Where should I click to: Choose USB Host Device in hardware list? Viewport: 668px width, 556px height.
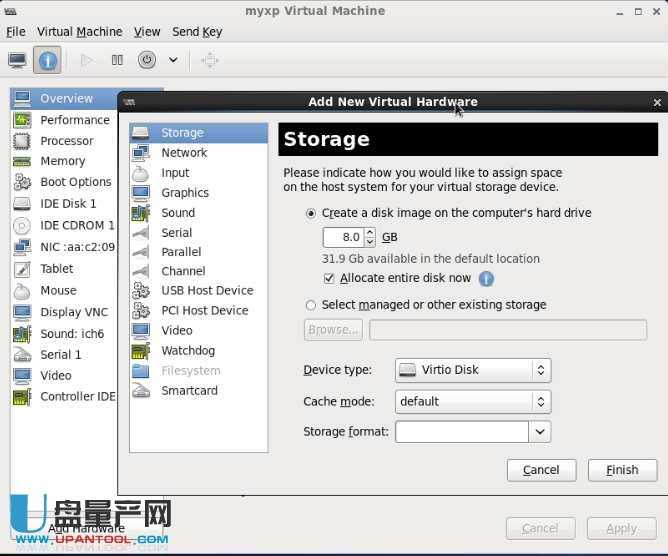pos(207,291)
